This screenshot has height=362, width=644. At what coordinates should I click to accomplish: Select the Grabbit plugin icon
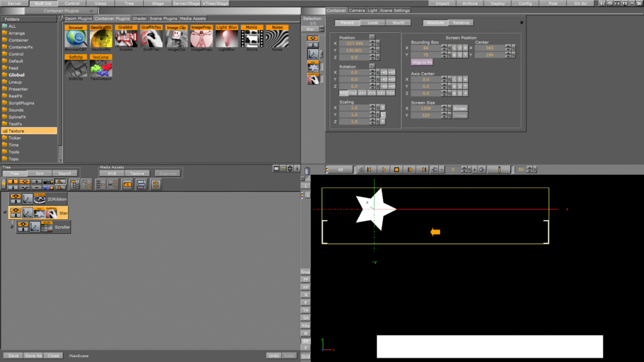coord(126,36)
